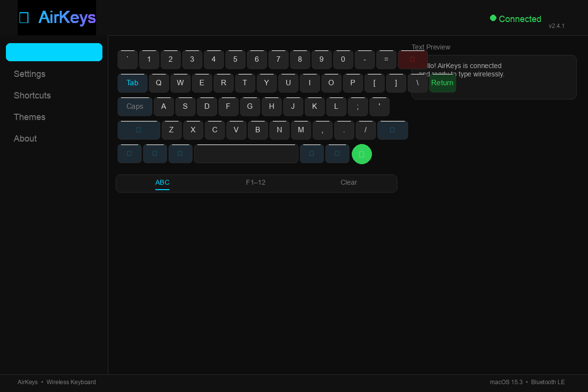This screenshot has height=392, width=588.
Task: Select the highlighted cyan sidebar item above Settings
Action: pyautogui.click(x=54, y=52)
